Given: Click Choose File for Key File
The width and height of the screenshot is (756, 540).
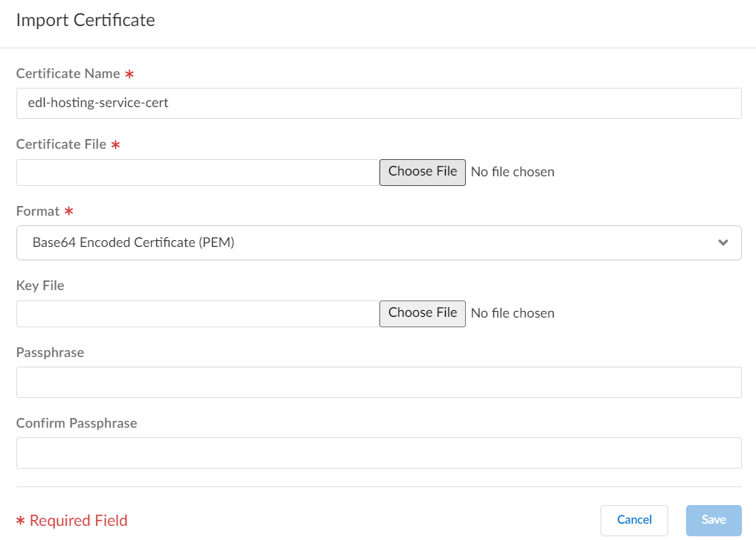Looking at the screenshot, I should 422,313.
